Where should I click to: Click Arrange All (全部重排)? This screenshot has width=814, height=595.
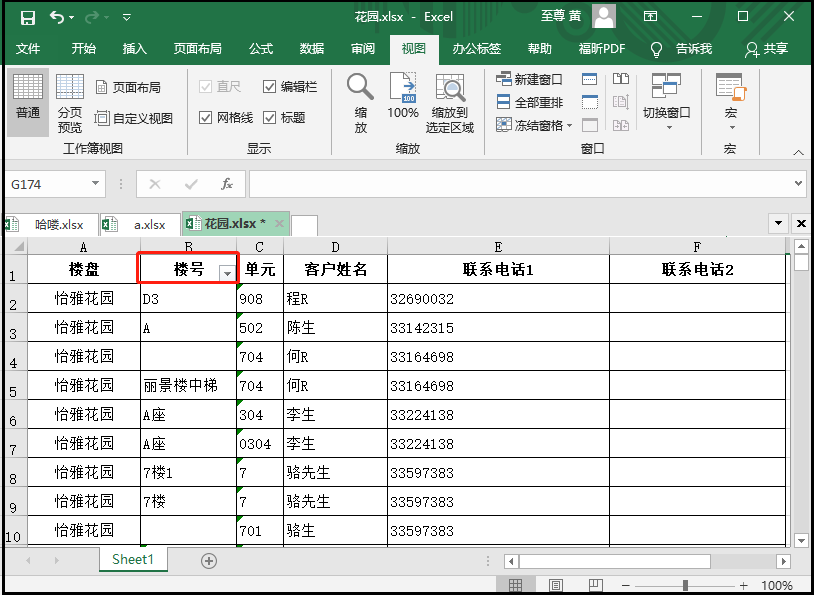[530, 102]
